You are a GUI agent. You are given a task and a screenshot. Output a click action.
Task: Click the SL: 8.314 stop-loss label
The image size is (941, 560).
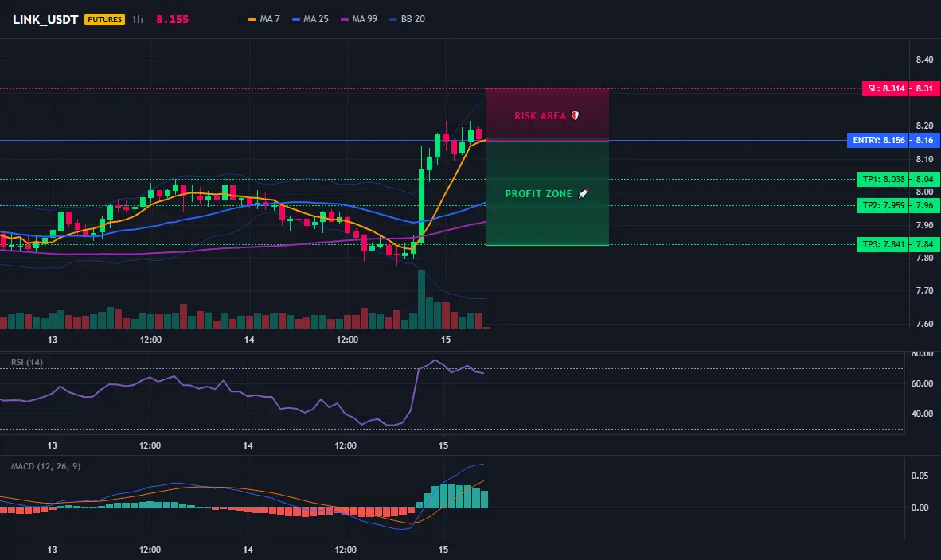coord(886,89)
